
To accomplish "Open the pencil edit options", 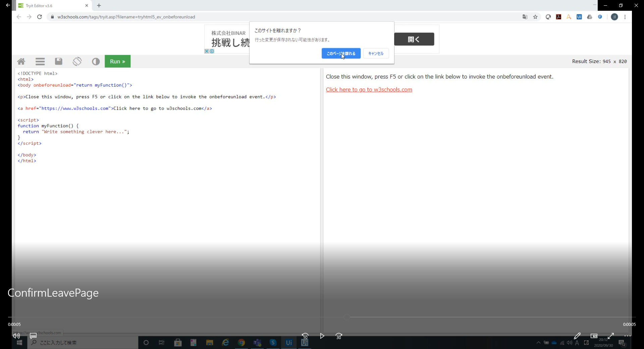I will click(577, 336).
